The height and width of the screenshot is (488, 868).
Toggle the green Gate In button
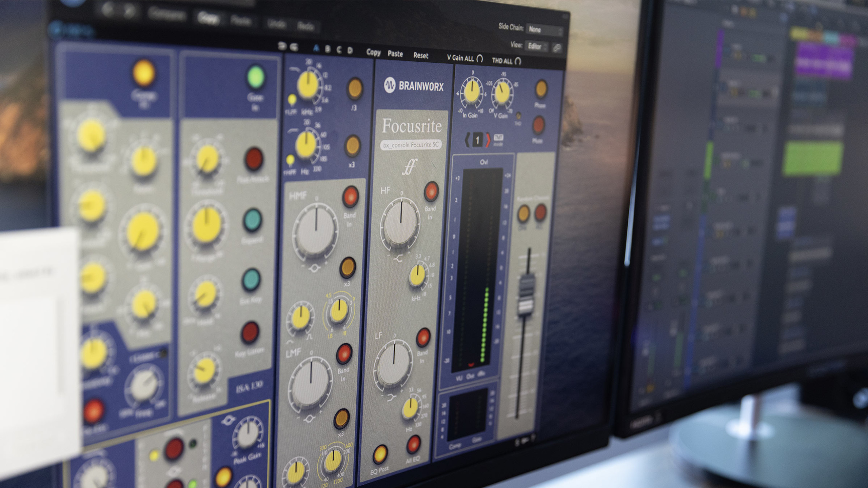tap(256, 77)
